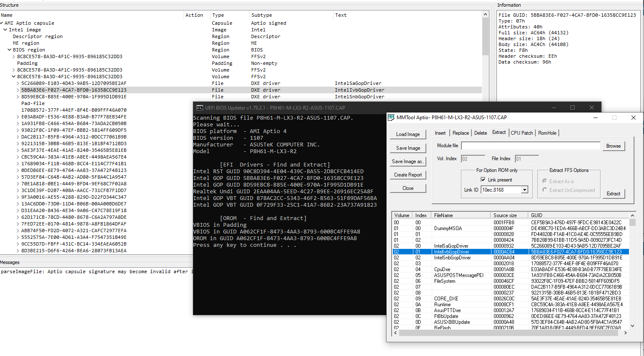Image resolution: width=644 pixels, height=356 pixels.
Task: Click the Load Image button
Action: click(x=408, y=134)
